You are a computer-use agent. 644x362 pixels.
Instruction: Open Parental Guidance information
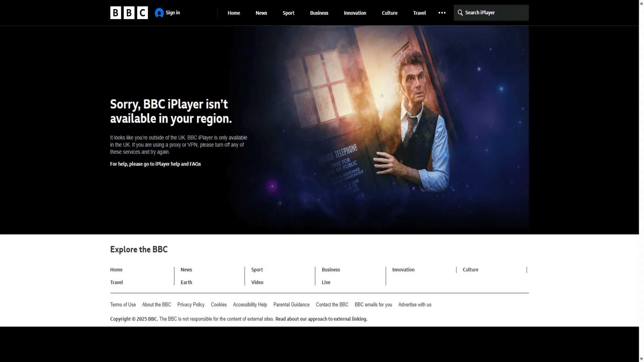coord(291,305)
